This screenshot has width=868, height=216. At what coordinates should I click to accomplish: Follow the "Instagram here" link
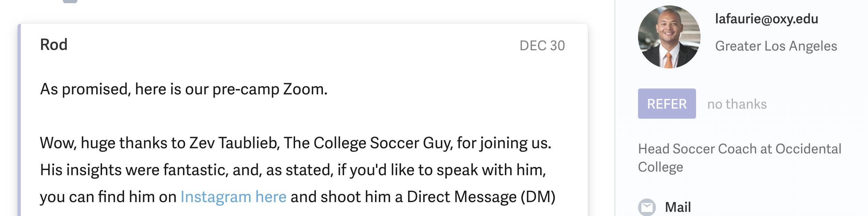click(x=233, y=197)
